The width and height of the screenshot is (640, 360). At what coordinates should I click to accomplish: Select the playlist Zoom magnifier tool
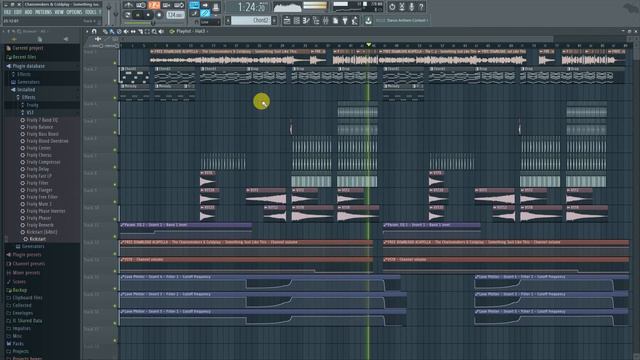154,31
